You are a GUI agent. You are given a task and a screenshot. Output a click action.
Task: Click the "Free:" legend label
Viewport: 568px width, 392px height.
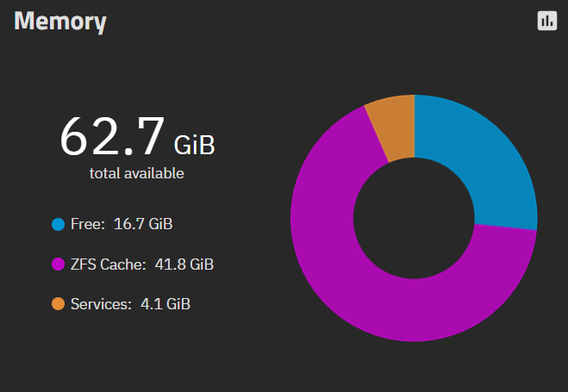tap(88, 224)
